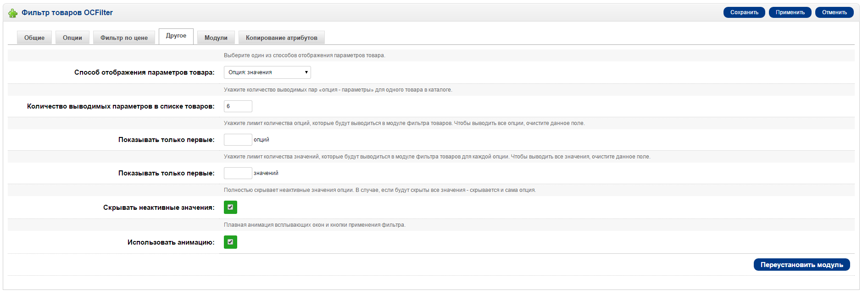Click the Фильтр товаров OCFilter heading
The height and width of the screenshot is (295, 868).
coord(67,13)
